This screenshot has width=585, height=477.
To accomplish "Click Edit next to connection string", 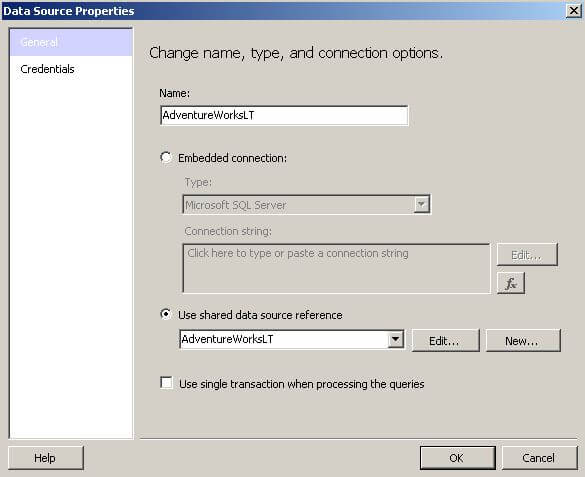I will point(527,255).
